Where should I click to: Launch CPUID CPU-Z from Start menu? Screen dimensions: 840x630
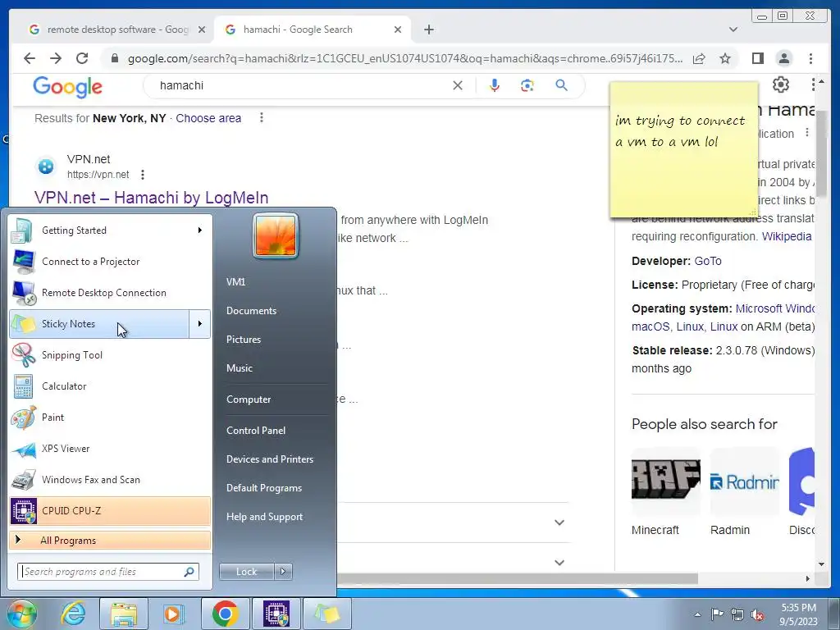110,510
